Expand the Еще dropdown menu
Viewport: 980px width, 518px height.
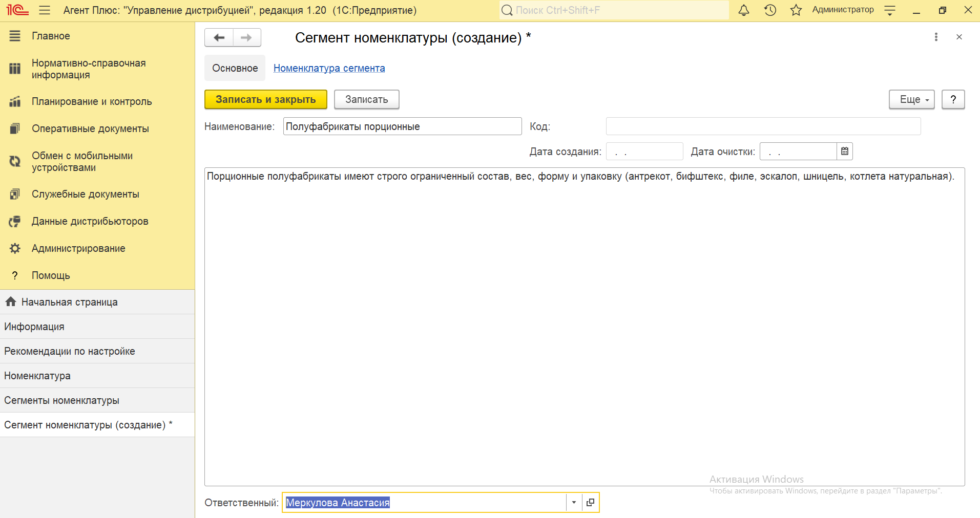[x=911, y=99]
